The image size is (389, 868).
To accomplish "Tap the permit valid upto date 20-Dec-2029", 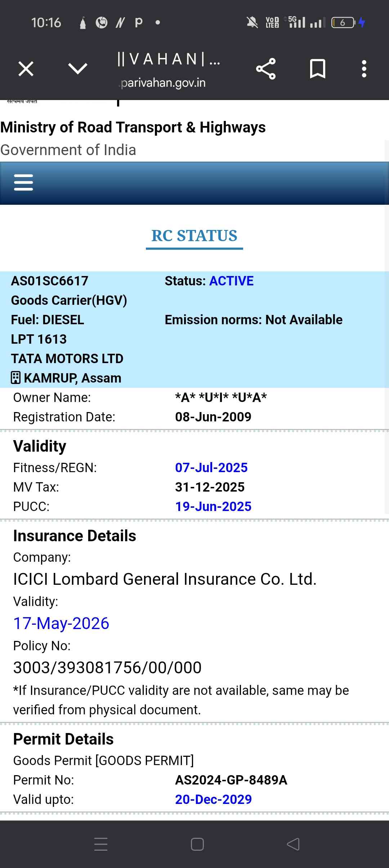I will click(x=213, y=799).
